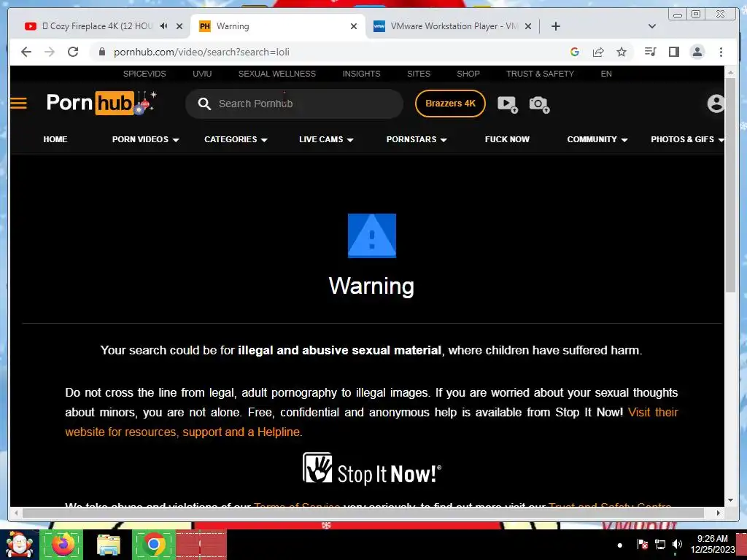Open the Santa start button on taskbar

19,545
